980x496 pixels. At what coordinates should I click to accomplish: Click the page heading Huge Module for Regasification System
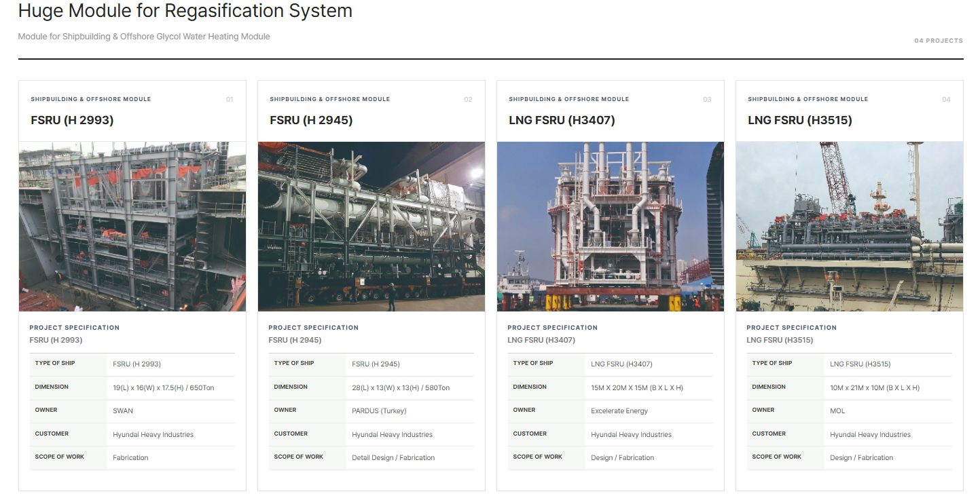[185, 11]
